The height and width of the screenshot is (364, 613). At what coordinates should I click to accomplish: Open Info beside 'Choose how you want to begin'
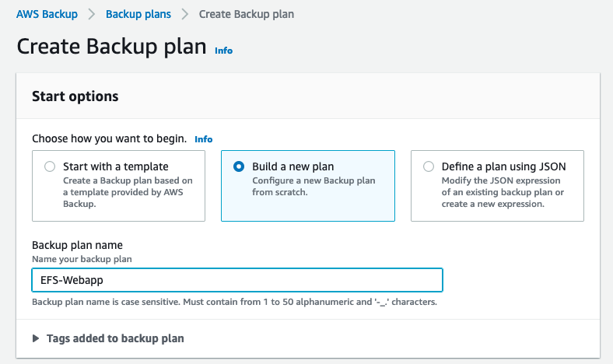tap(203, 139)
